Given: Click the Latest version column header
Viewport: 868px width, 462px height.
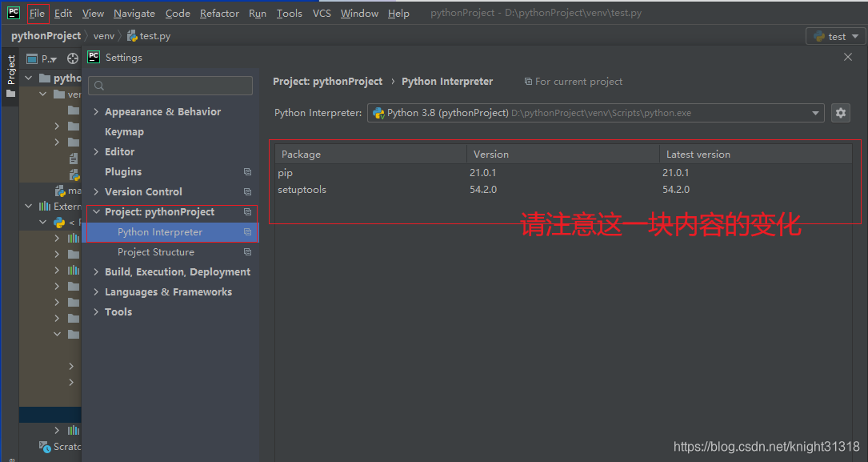Looking at the screenshot, I should (756, 154).
